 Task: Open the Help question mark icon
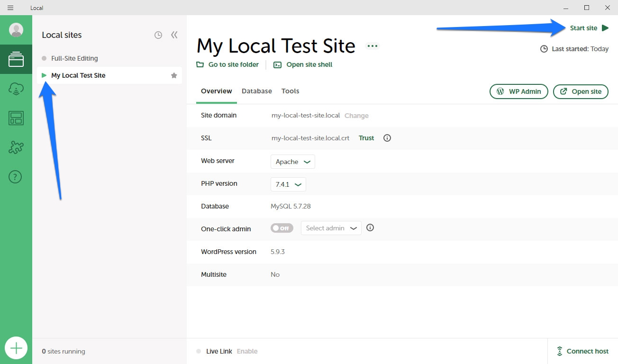coord(16,177)
